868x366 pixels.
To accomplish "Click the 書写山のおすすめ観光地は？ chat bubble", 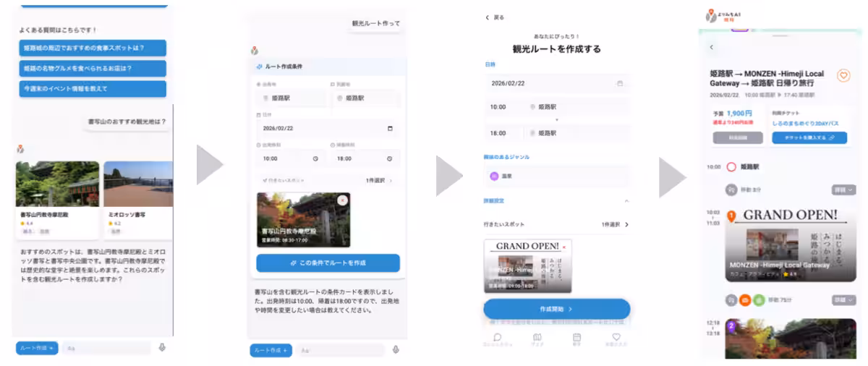I will 127,122.
